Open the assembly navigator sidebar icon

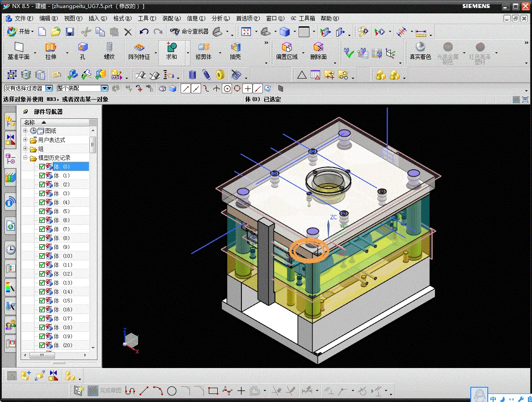(x=11, y=121)
